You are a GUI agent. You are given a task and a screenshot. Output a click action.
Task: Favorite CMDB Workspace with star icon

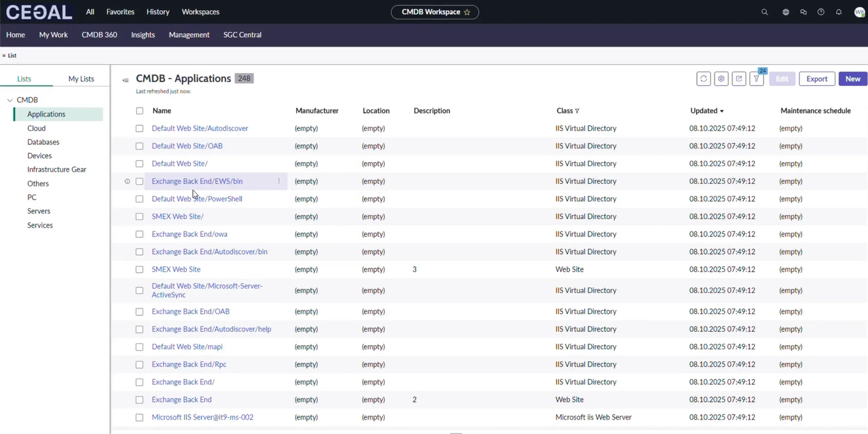467,12
